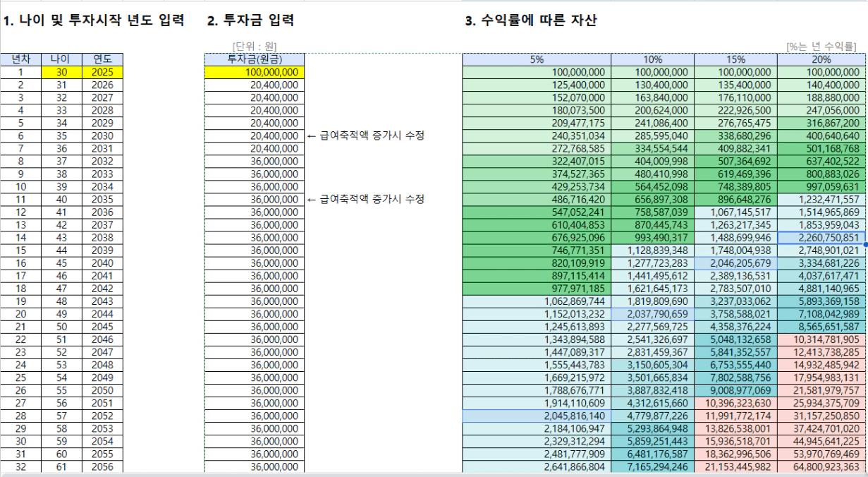This screenshot has width=868, height=477.
Task: Select the 15% return rate header
Action: pos(735,59)
